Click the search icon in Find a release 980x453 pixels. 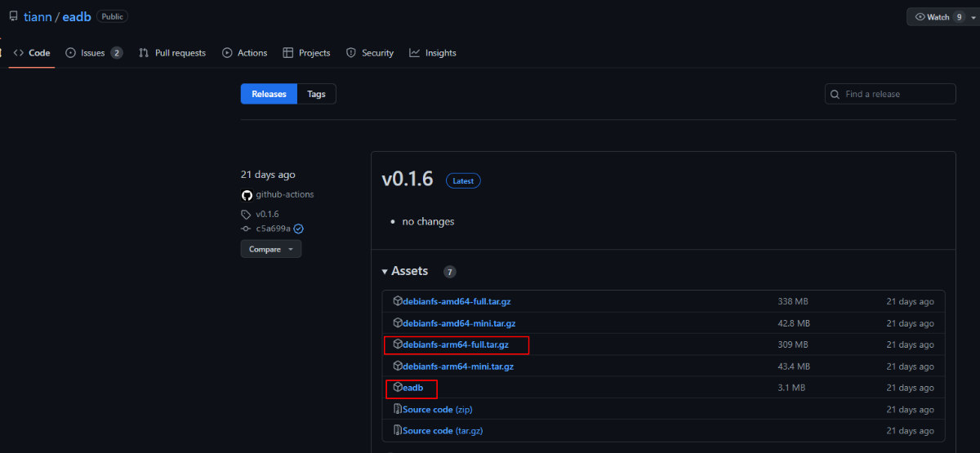pyautogui.click(x=835, y=95)
